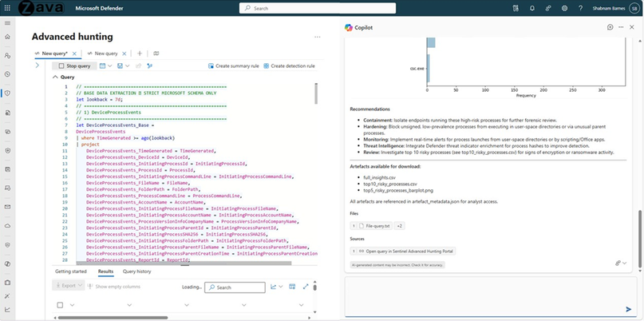Open the time range dropdown

(106, 65)
